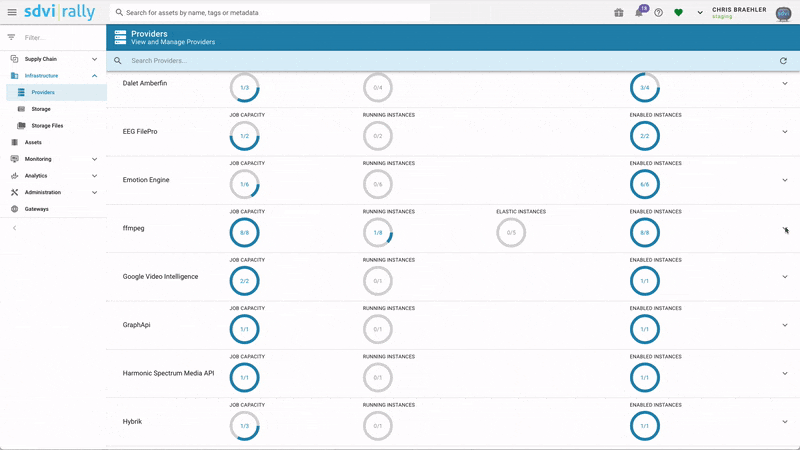Click the Analytics sidebar icon
This screenshot has width=800, height=450.
pos(14,176)
